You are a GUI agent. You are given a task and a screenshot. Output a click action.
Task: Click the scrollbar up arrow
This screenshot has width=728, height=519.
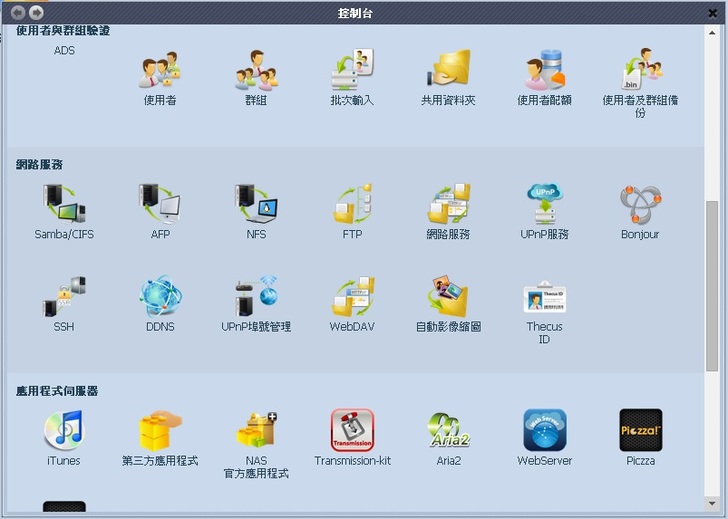point(712,33)
